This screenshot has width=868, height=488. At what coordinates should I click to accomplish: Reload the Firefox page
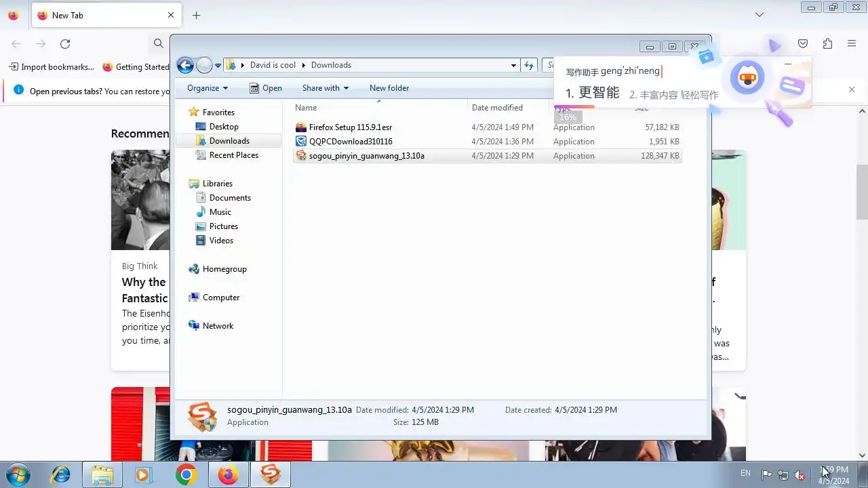point(65,43)
